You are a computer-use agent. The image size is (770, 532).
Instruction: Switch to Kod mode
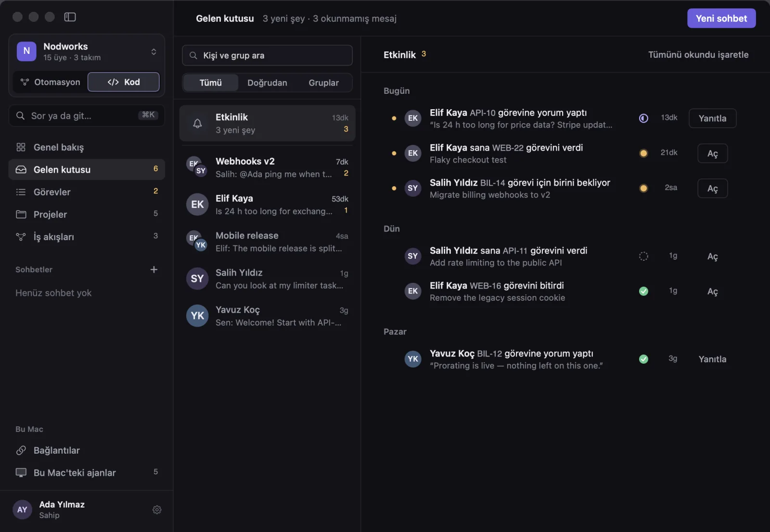click(x=124, y=82)
